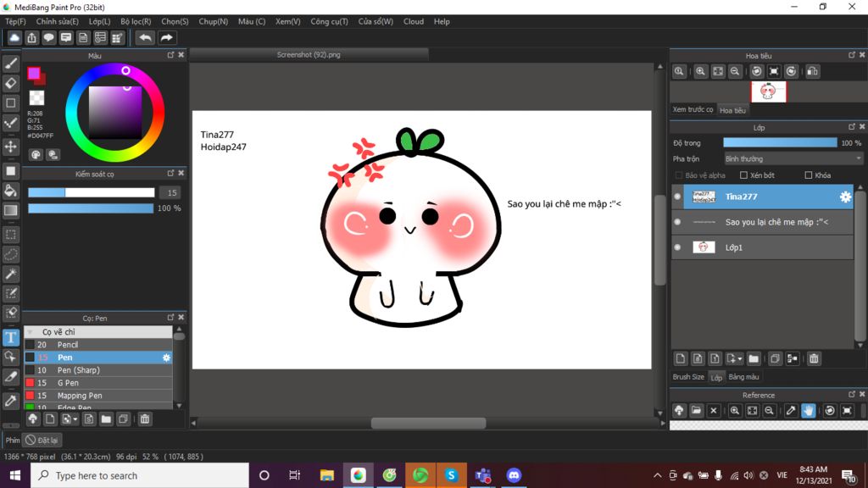
Task: Open the Lớp(L) menu
Action: tap(100, 21)
